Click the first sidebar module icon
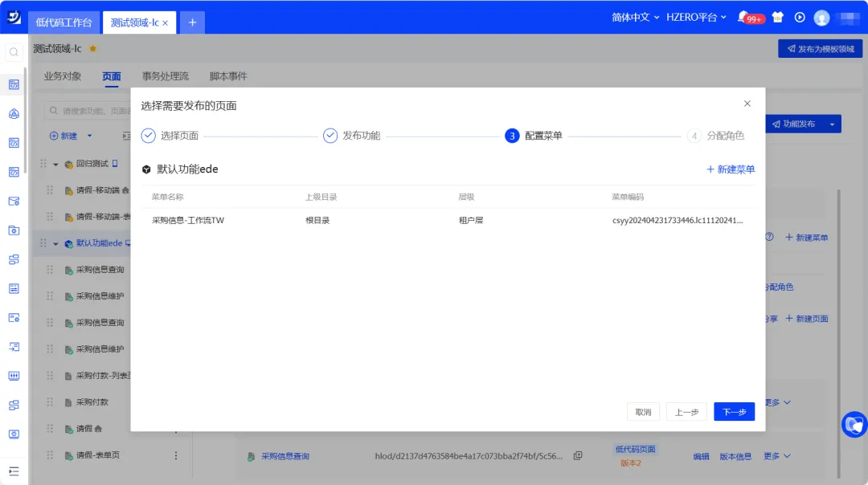 (14, 84)
